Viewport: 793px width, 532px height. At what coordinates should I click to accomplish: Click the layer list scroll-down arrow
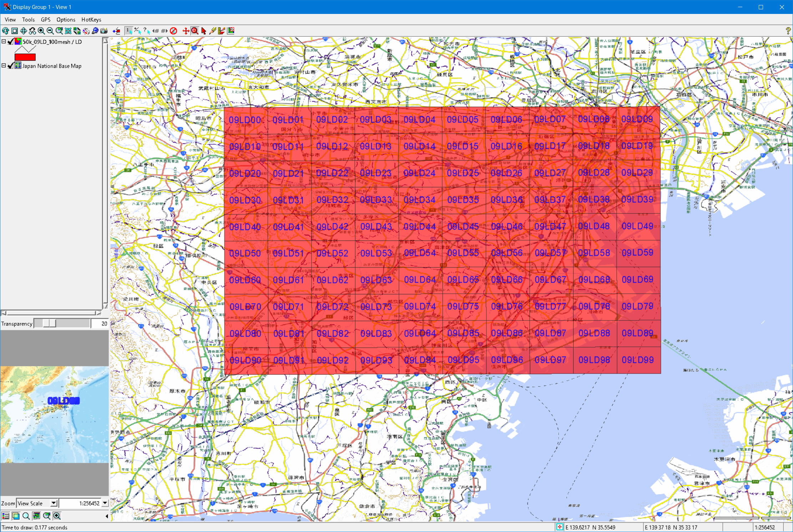[x=105, y=306]
